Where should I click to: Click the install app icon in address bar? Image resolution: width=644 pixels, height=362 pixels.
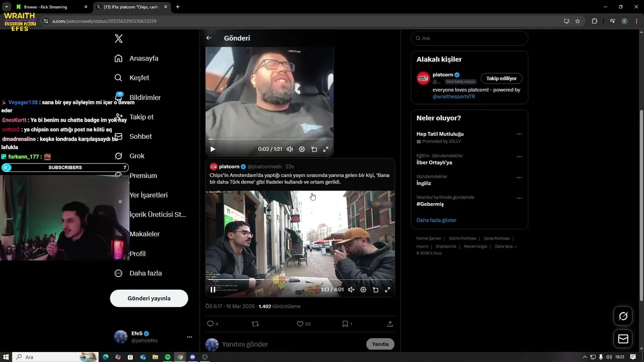point(567,21)
